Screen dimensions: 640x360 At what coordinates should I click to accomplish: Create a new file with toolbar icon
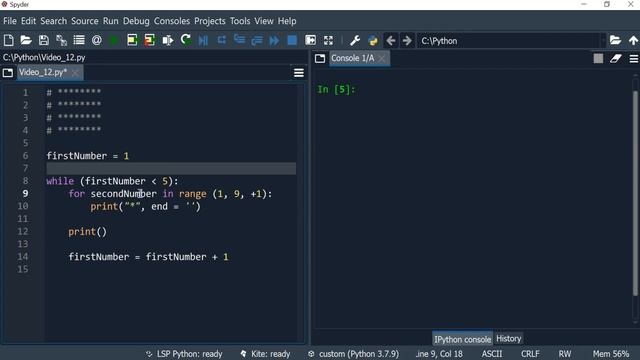(x=9, y=40)
